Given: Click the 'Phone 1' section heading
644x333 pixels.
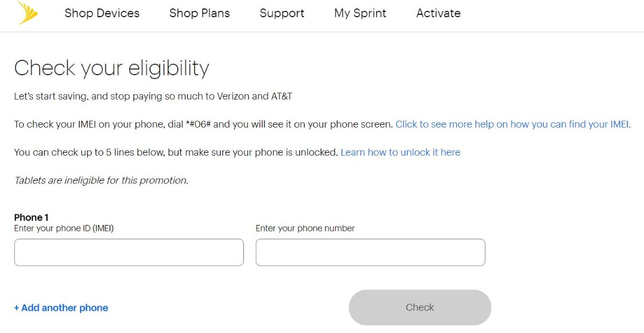Looking at the screenshot, I should tap(31, 217).
